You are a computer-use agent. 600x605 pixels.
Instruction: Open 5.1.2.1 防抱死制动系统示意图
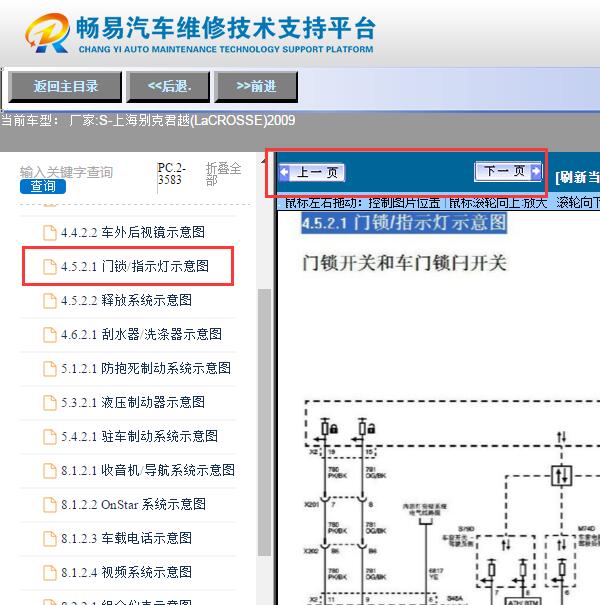[146, 368]
